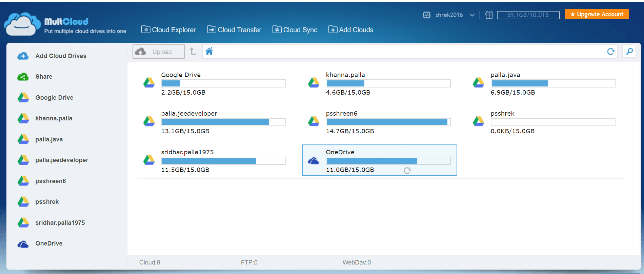Screen dimensions: 644x274
Task: Select psshreen6 in sidebar
Action: coord(51,181)
